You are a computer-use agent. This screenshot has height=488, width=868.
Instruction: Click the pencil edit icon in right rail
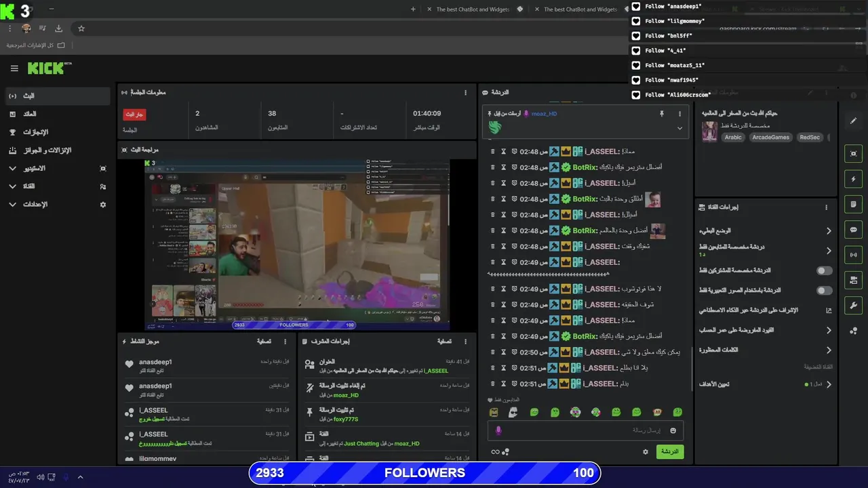(854, 121)
